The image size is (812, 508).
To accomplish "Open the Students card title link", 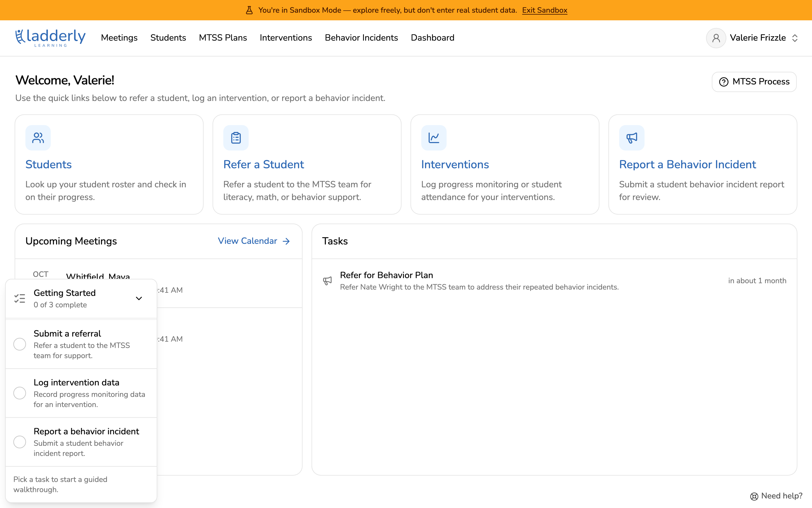I will click(49, 164).
